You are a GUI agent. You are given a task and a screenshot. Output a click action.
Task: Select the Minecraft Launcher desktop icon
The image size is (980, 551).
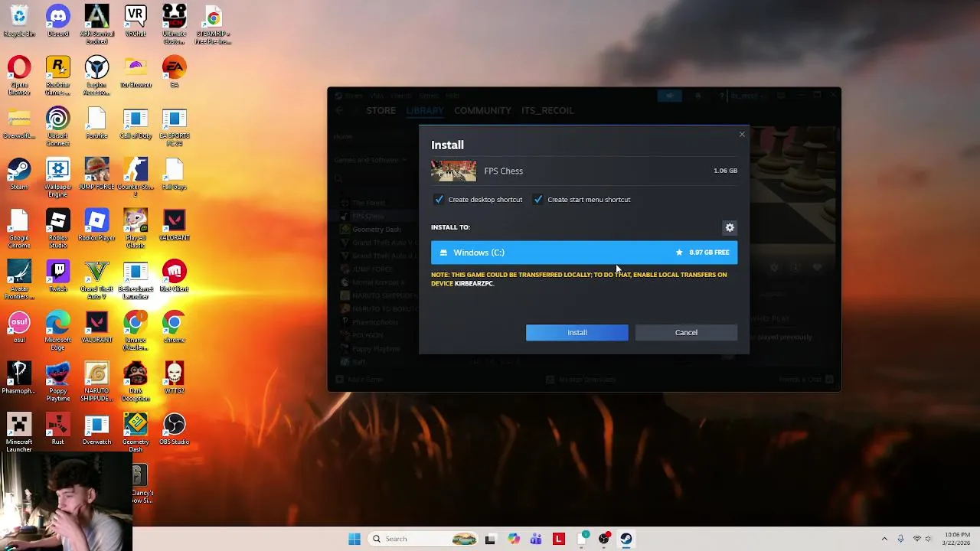tap(19, 432)
